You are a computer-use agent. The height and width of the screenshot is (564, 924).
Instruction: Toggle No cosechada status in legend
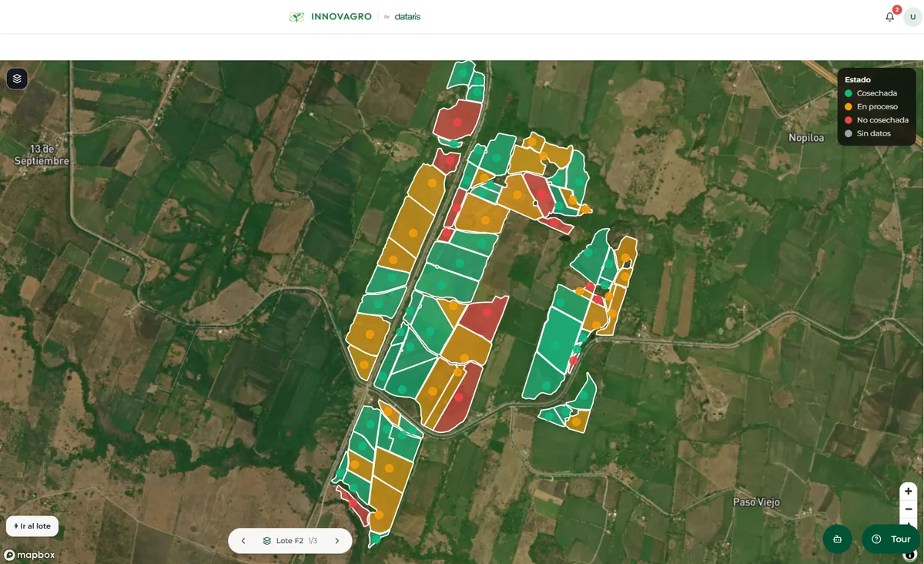pos(876,120)
